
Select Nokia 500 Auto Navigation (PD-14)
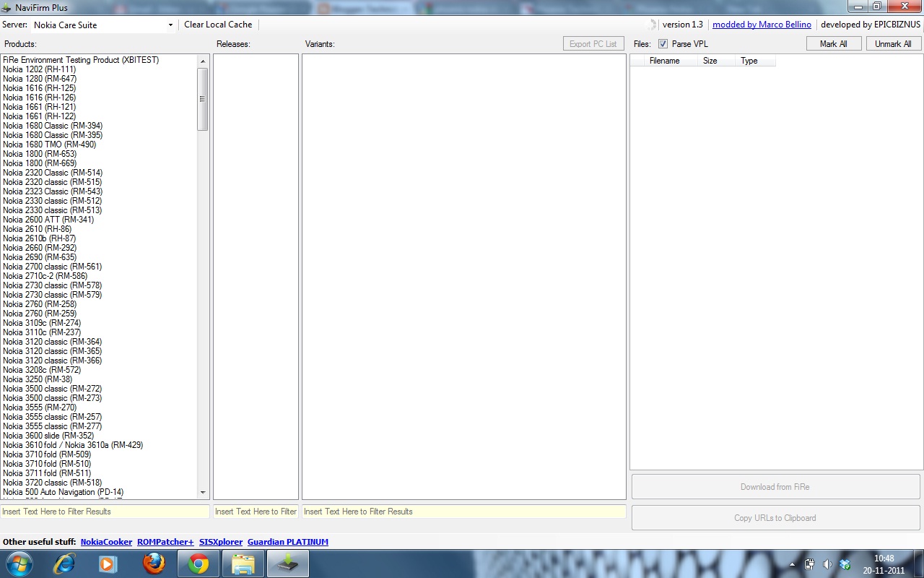(63, 492)
